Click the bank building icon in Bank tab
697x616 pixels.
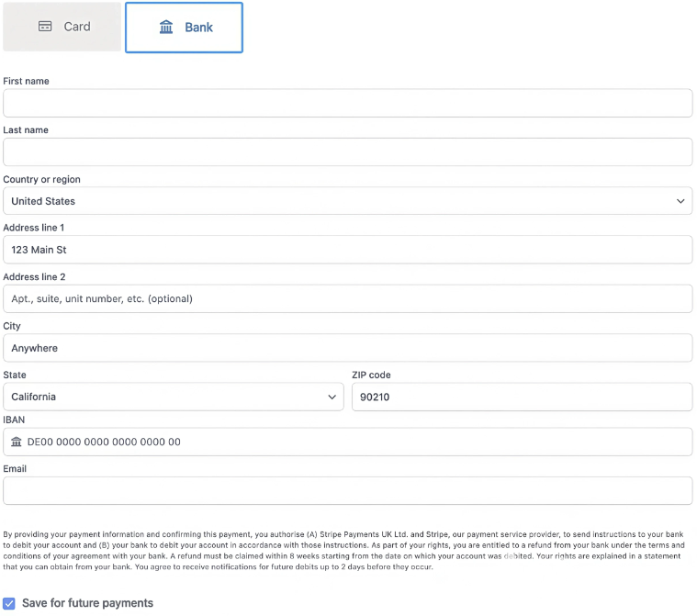coord(166,28)
